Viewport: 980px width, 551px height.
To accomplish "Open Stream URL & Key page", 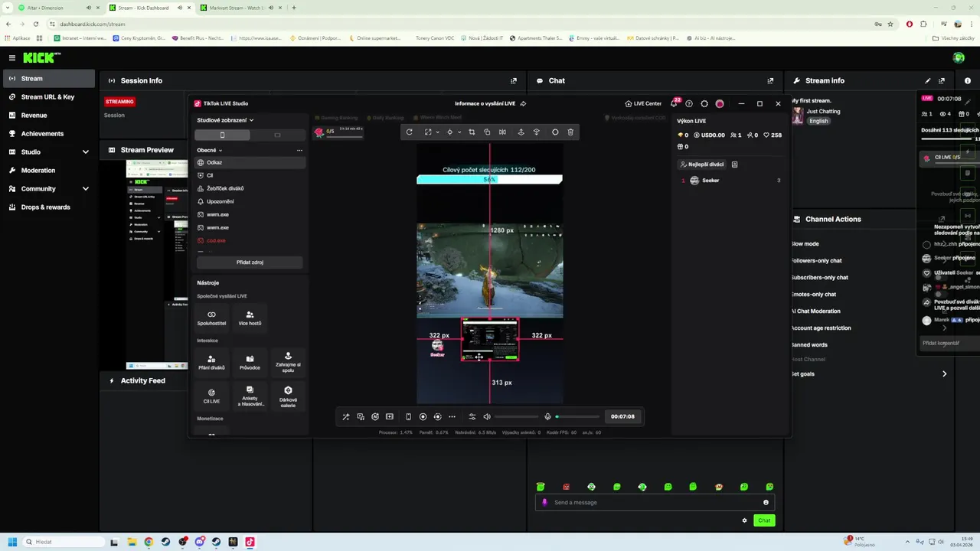I will [x=47, y=97].
